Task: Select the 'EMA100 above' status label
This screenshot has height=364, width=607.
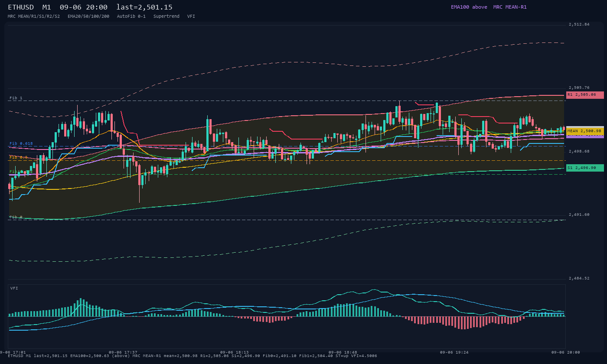Action: 469,7
